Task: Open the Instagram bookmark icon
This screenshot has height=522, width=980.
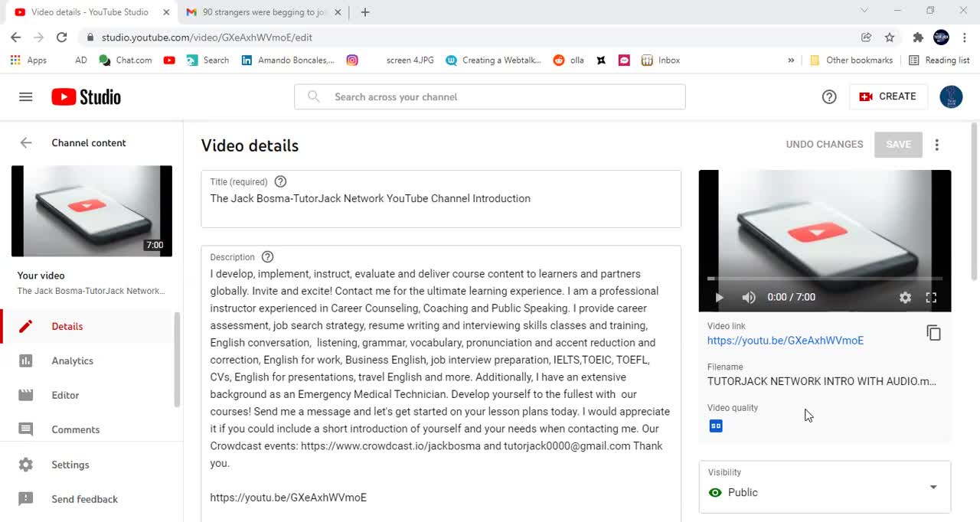Action: point(352,60)
